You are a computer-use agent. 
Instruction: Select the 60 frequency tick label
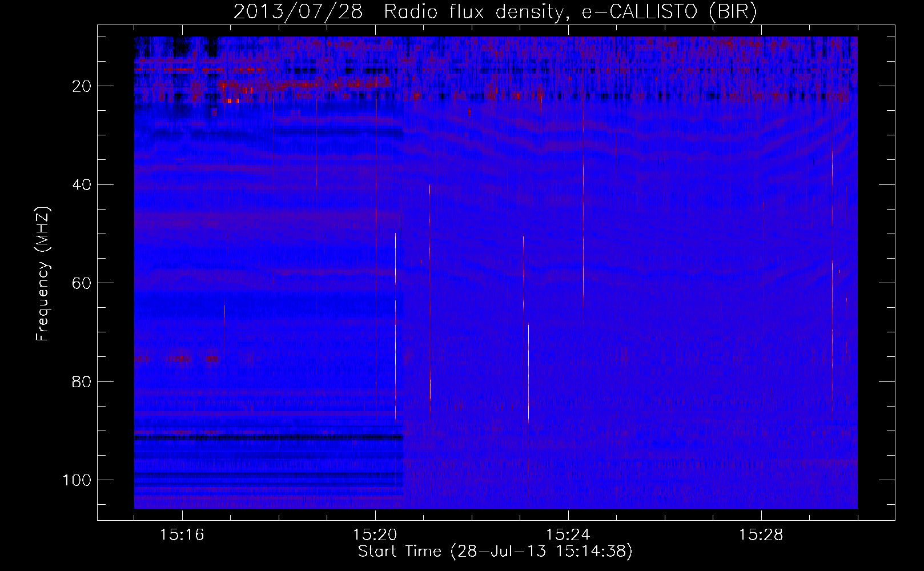pos(82,283)
